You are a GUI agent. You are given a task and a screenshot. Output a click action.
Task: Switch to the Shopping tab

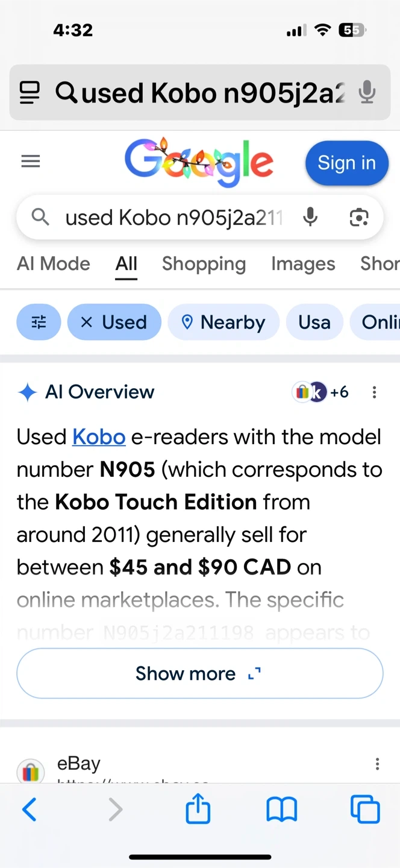click(204, 264)
